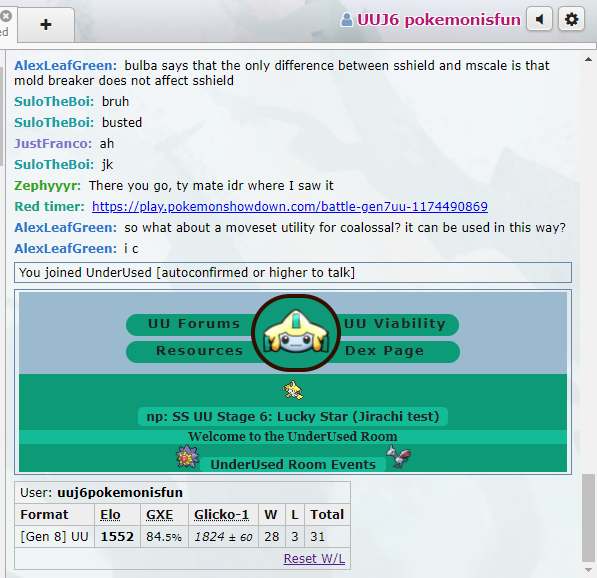Close the tab with the X icon
The width and height of the screenshot is (597, 578).
tap(5, 16)
